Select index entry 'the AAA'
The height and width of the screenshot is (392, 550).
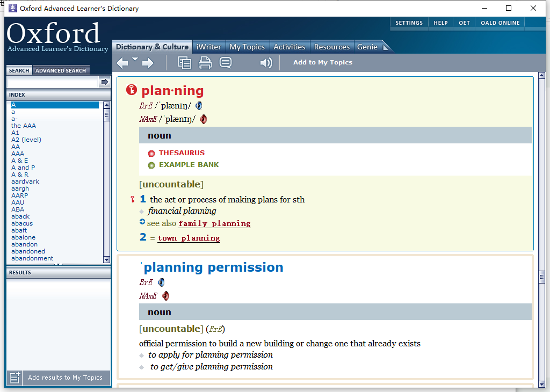pos(24,126)
